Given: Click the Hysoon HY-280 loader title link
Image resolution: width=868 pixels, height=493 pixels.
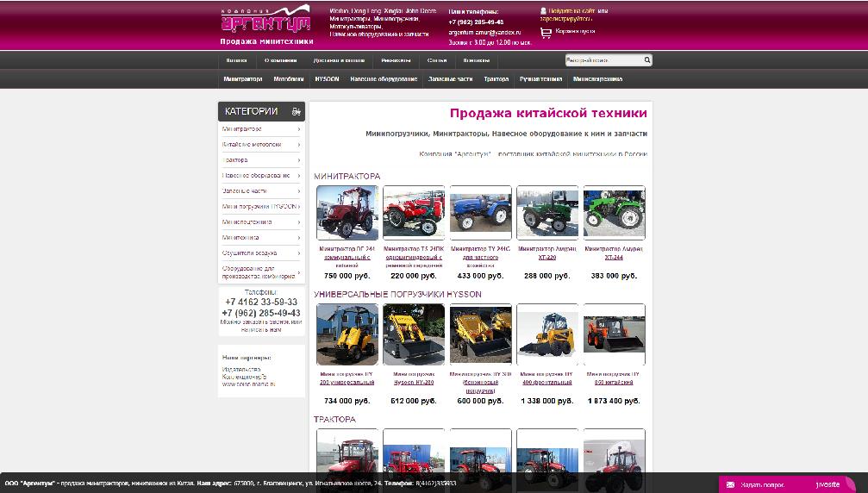Looking at the screenshot, I should [x=414, y=378].
